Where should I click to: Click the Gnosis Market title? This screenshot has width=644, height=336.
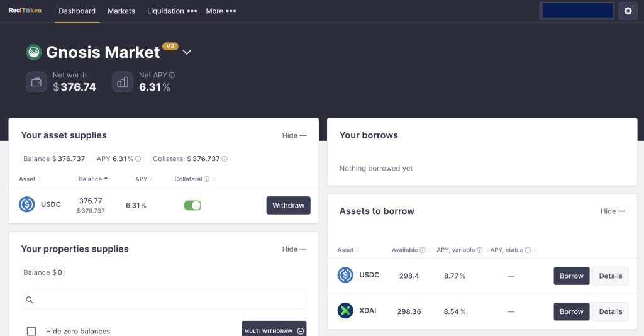point(103,53)
